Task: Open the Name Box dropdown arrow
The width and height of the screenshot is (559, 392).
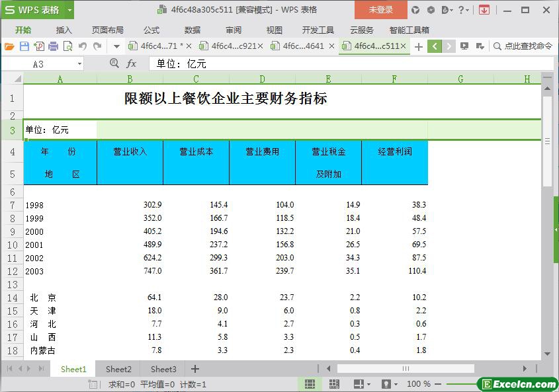Action: 79,64
